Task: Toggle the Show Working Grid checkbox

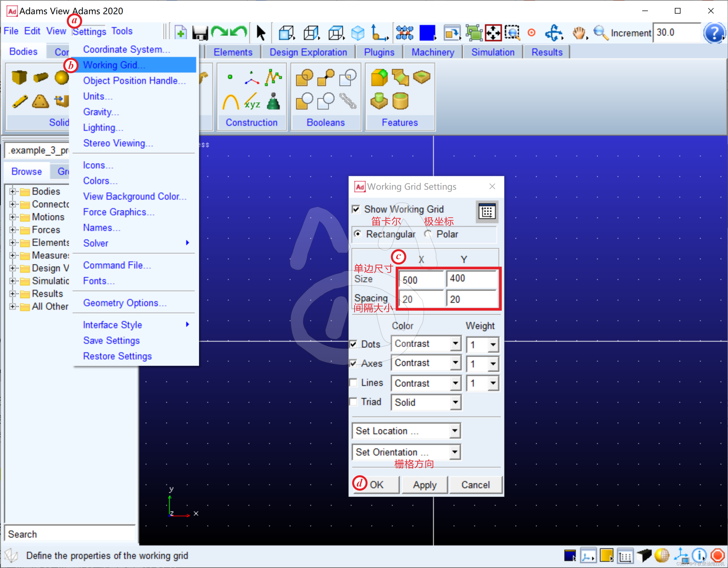Action: 356,209
